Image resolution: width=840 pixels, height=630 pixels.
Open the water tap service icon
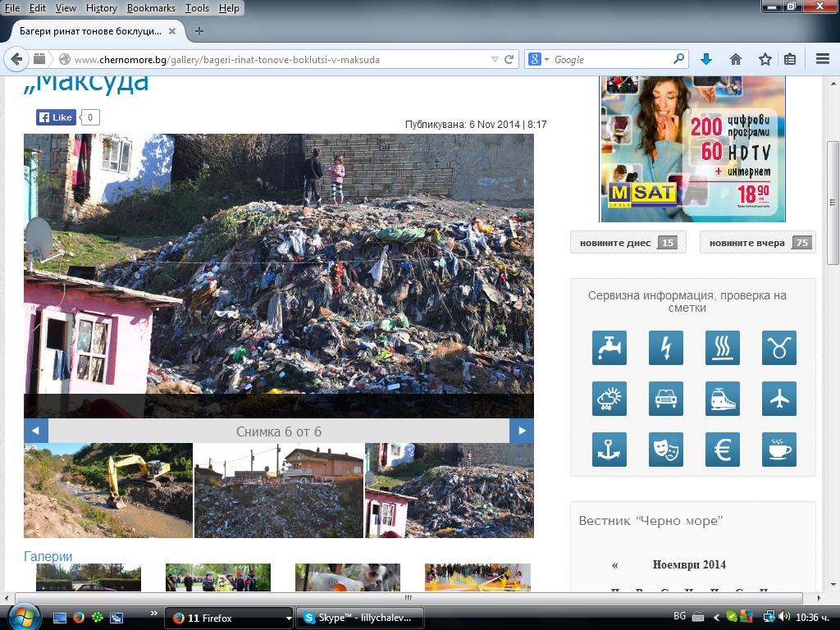(x=609, y=348)
